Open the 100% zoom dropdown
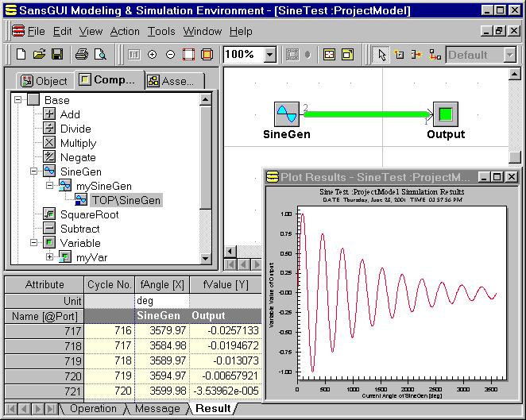Image resolution: width=526 pixels, height=420 pixels. pos(269,55)
